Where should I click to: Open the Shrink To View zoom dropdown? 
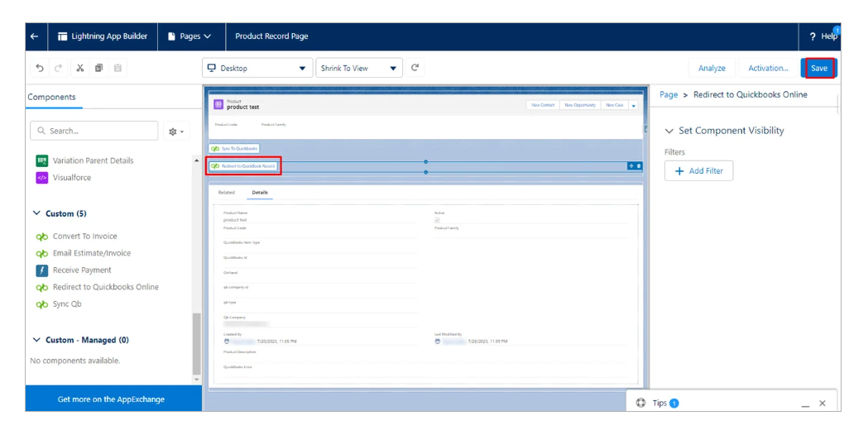pos(359,69)
